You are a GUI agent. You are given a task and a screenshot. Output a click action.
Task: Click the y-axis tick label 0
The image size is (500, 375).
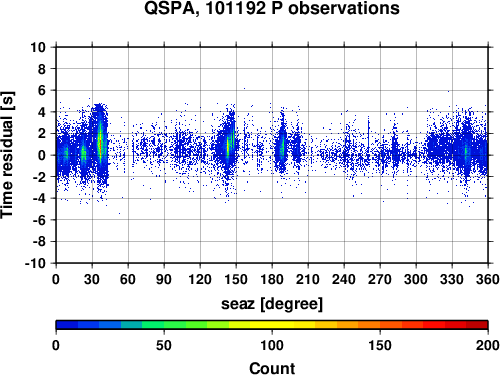click(42, 155)
